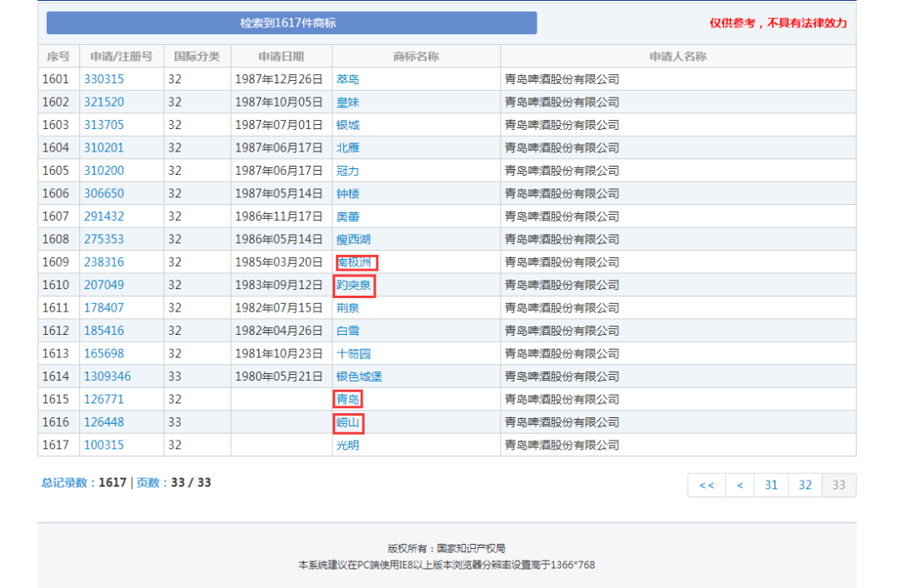
Task: Select current page 33 button
Action: coord(838,485)
